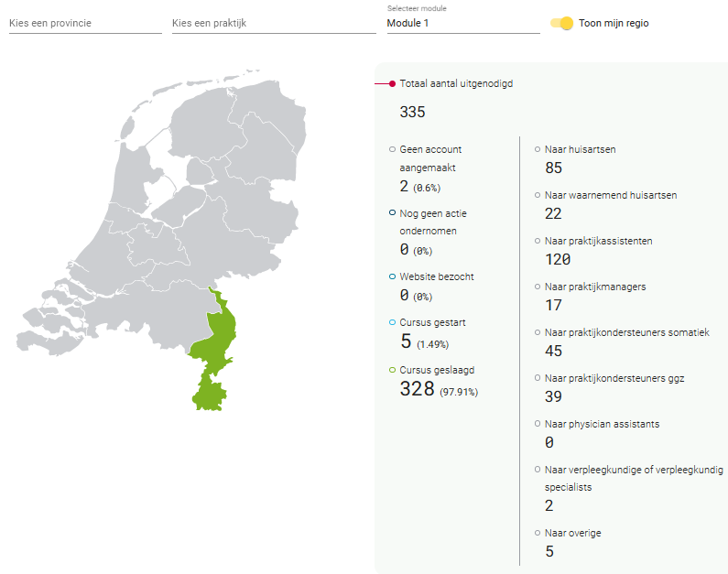The height and width of the screenshot is (574, 728).
Task: Click the 'Naar physician assistants' label
Action: tap(603, 424)
